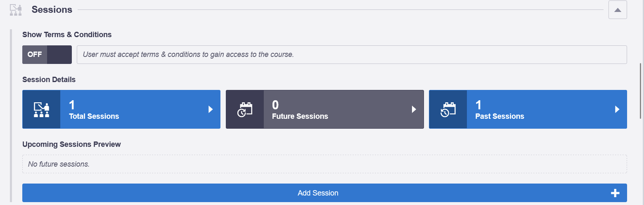Click the plus icon on Add Session bar
644x205 pixels.
click(x=615, y=193)
